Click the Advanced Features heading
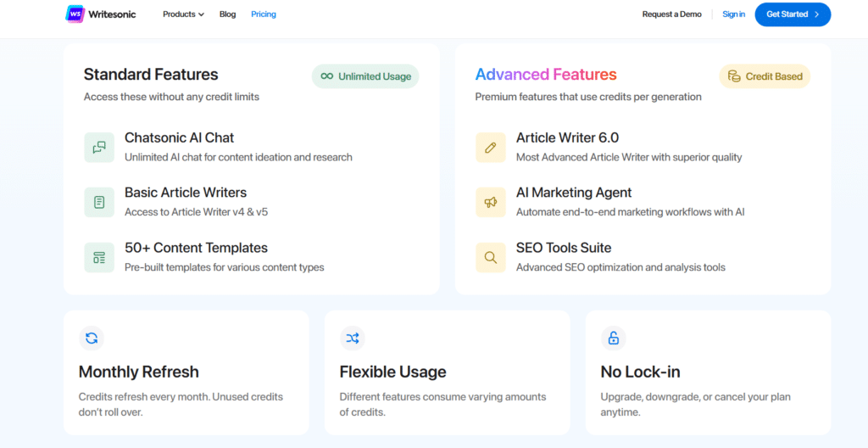 (x=546, y=75)
